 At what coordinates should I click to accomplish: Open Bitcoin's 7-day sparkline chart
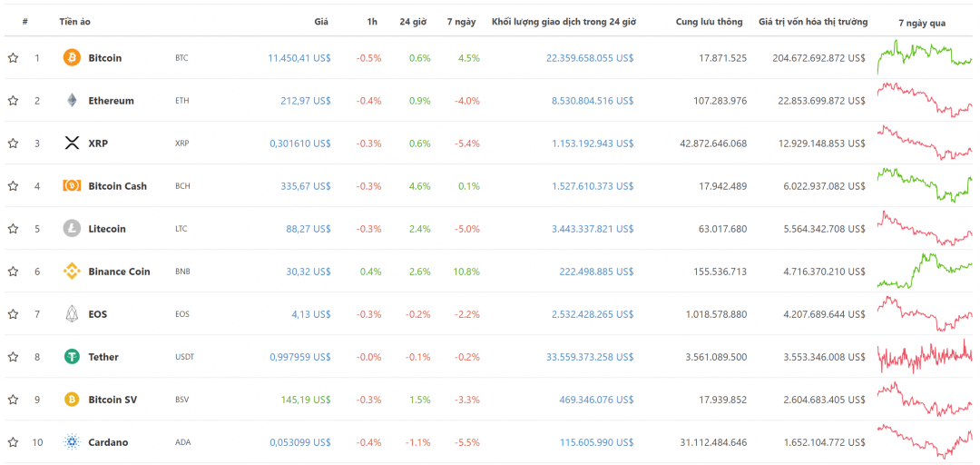click(925, 57)
